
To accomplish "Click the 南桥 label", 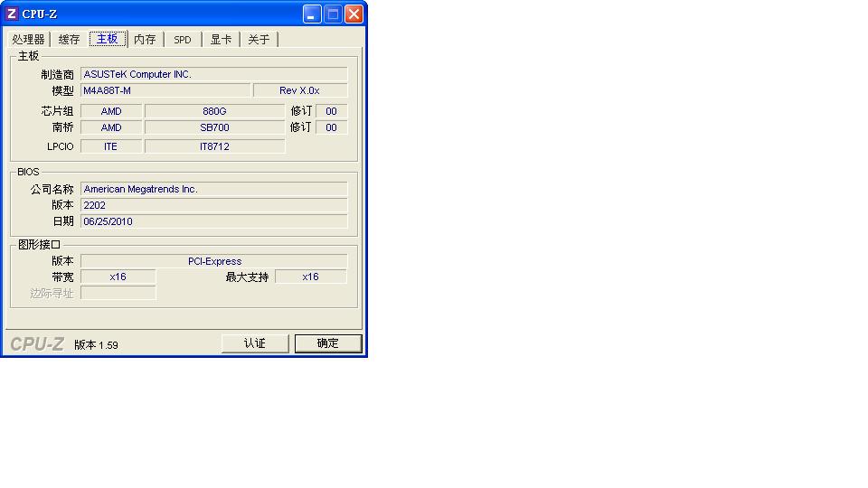I will pos(62,127).
